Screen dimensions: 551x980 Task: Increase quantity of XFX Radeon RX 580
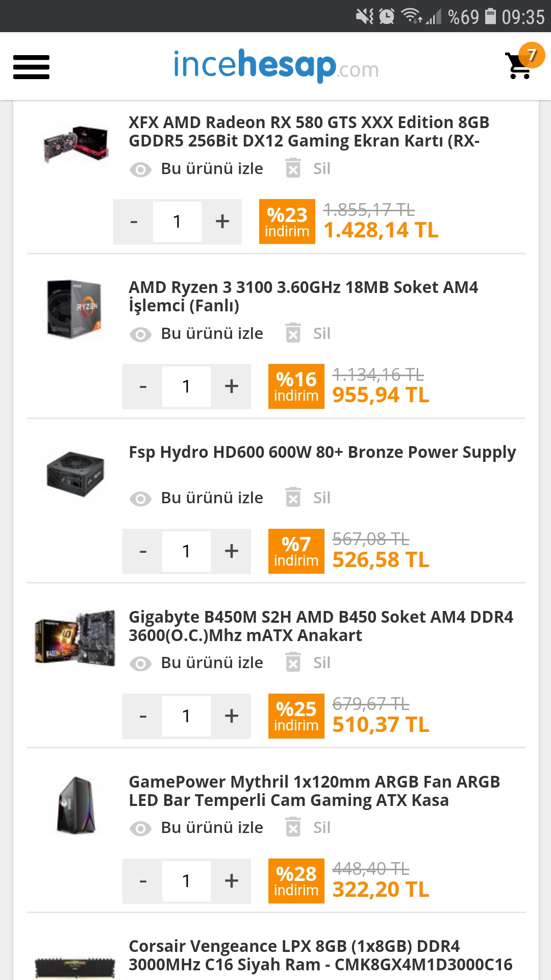tap(222, 222)
